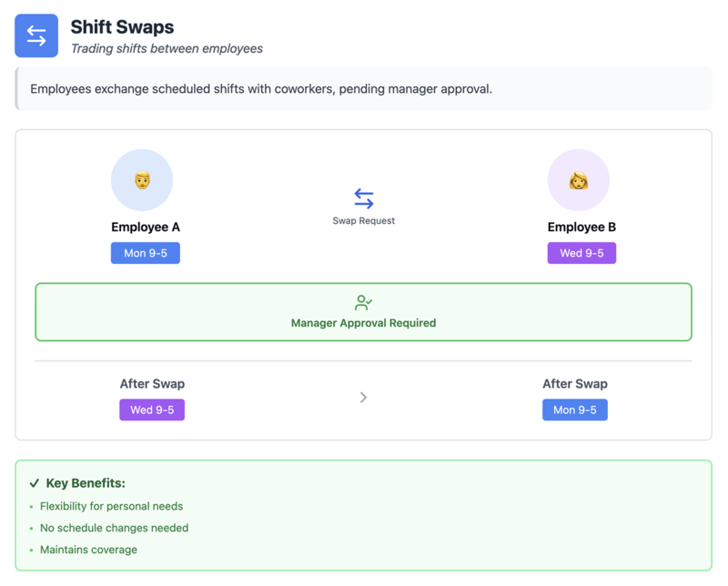Screen dimensions: 728x586
Task: Select the blue swap arrows in the header
Action: click(35, 35)
